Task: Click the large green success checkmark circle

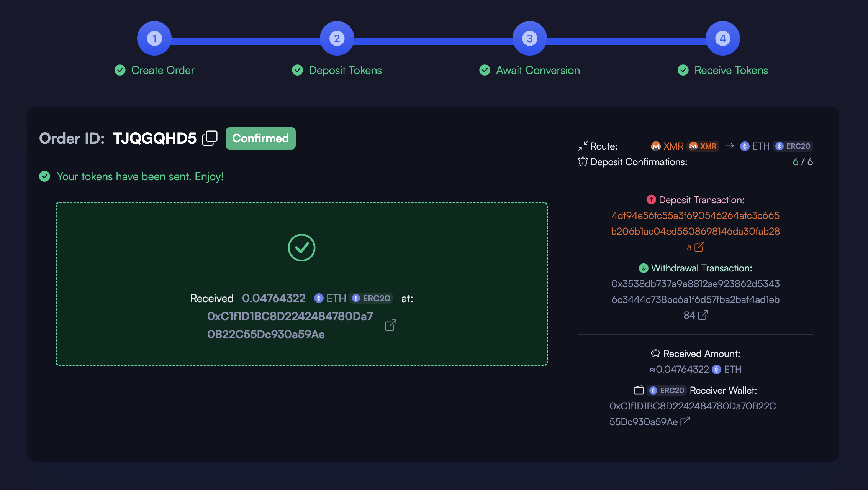Action: click(301, 248)
